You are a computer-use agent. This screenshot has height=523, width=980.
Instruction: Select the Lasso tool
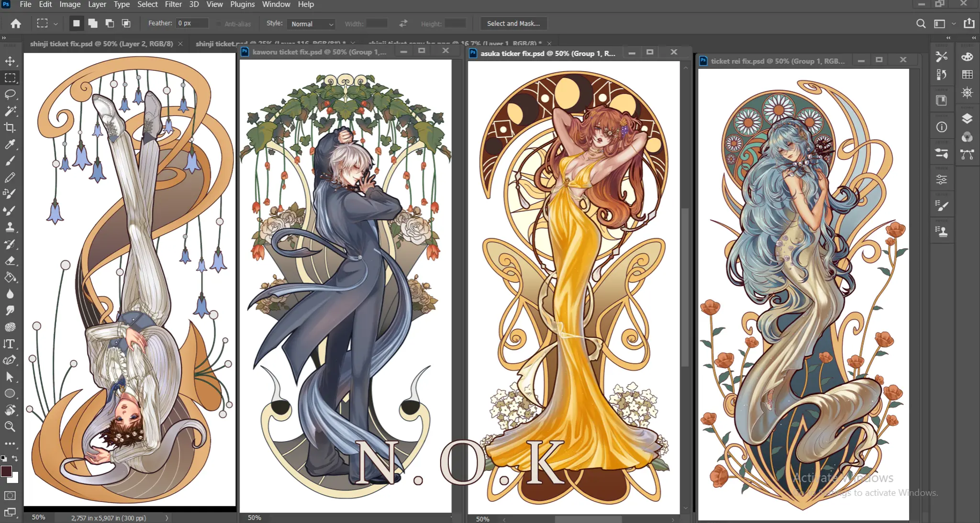(x=10, y=94)
